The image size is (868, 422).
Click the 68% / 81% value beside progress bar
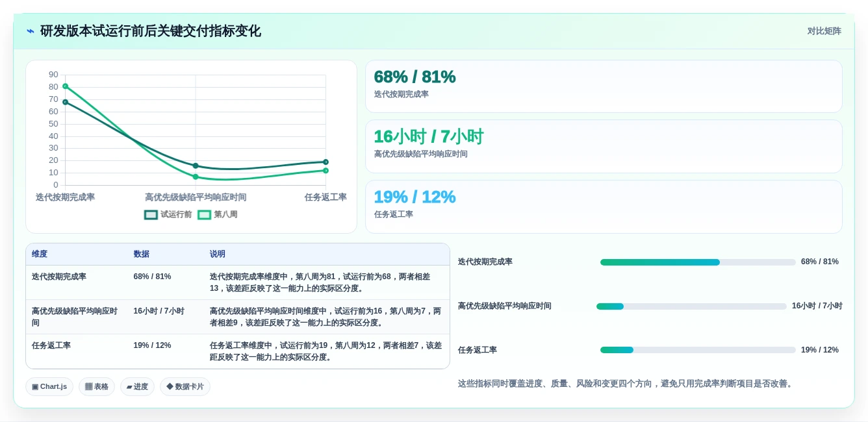820,262
